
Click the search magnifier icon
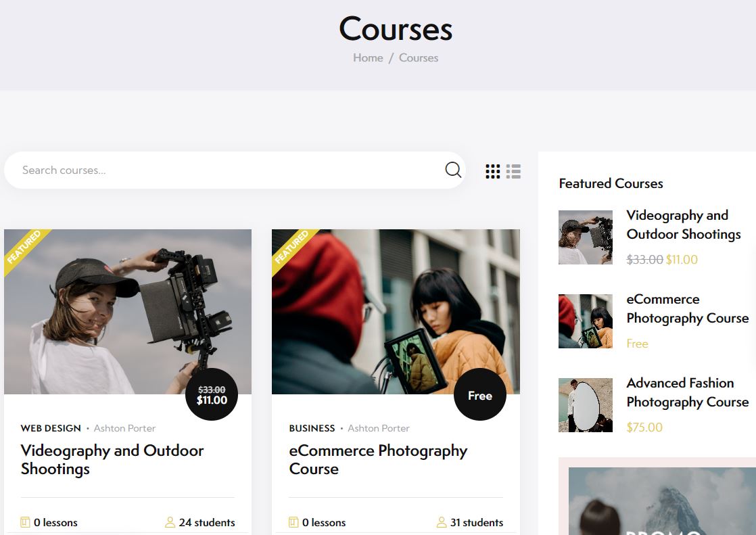coord(453,169)
